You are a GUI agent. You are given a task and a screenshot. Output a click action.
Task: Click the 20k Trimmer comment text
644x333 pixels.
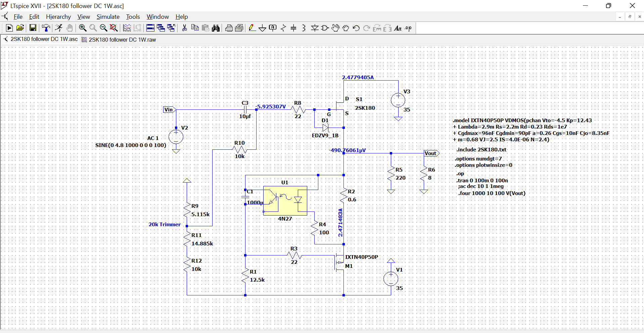(165, 224)
